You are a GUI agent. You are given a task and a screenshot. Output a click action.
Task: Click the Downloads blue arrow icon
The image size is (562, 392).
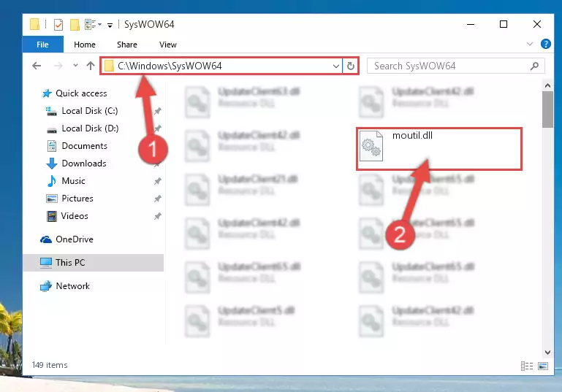[52, 164]
